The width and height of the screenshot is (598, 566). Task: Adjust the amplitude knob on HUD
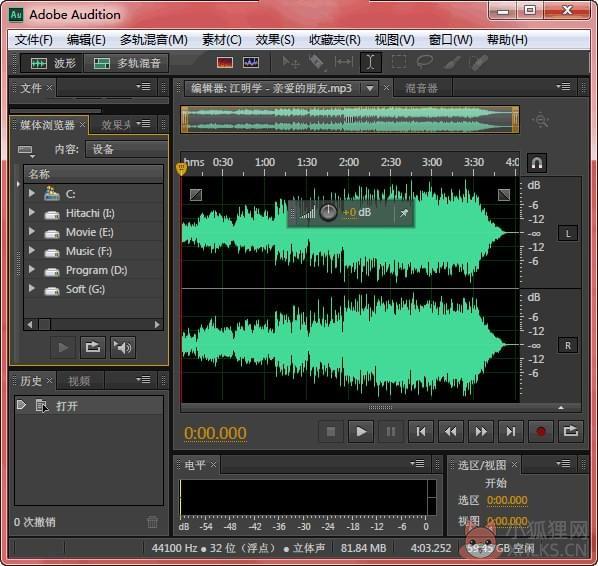pyautogui.click(x=328, y=212)
